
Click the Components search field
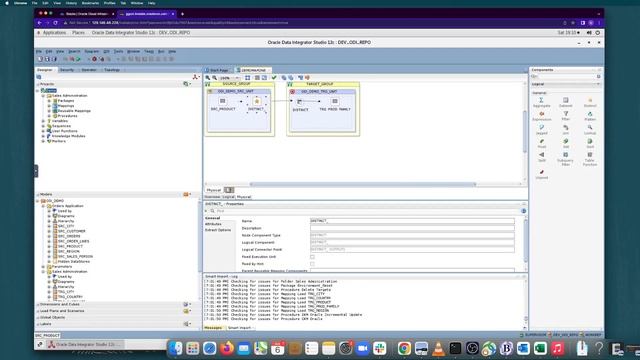coord(564,77)
